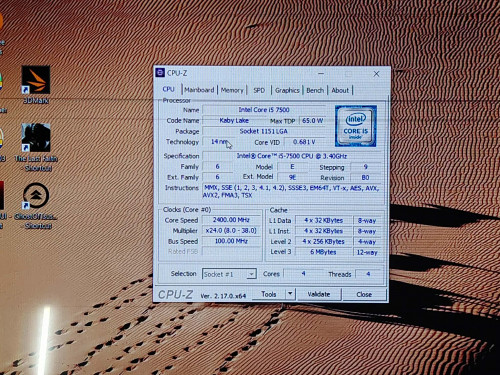500x375 pixels.
Task: Minimize the CPU-Z window
Action: point(321,73)
